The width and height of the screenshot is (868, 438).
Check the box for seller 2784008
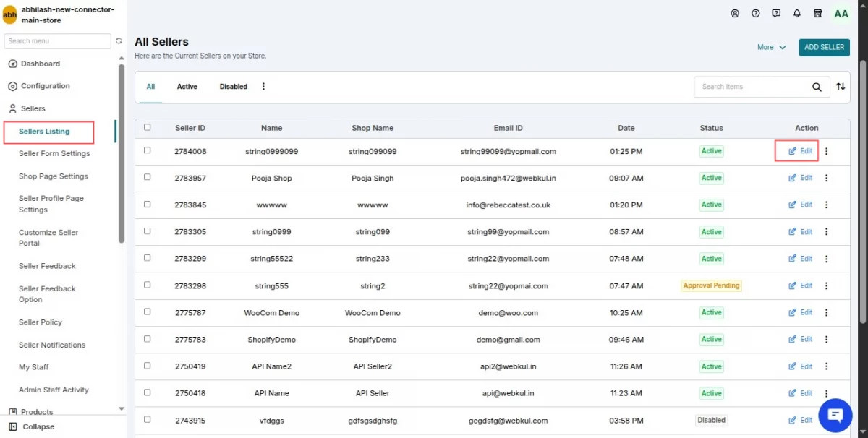click(x=148, y=150)
